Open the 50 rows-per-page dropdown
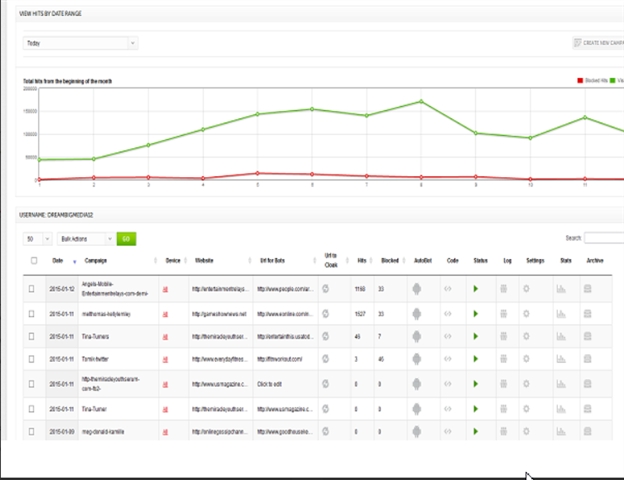The width and height of the screenshot is (624, 480). 38,239
